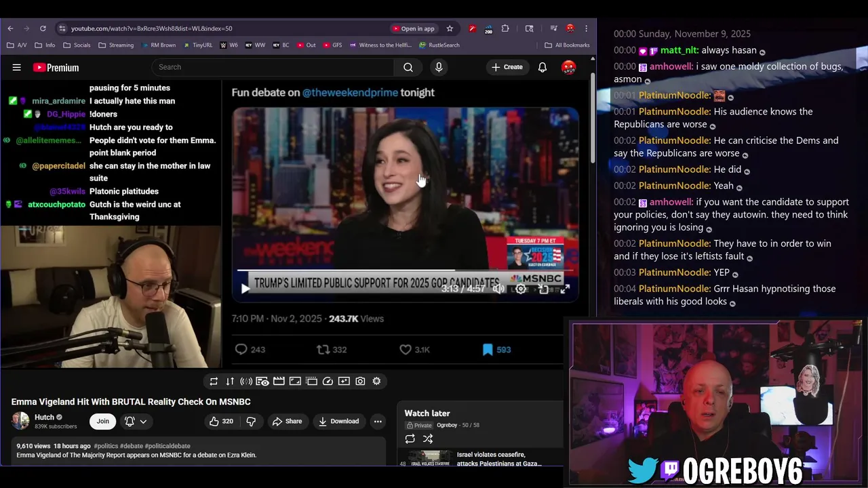
Task: Click the Share button
Action: coord(287,422)
